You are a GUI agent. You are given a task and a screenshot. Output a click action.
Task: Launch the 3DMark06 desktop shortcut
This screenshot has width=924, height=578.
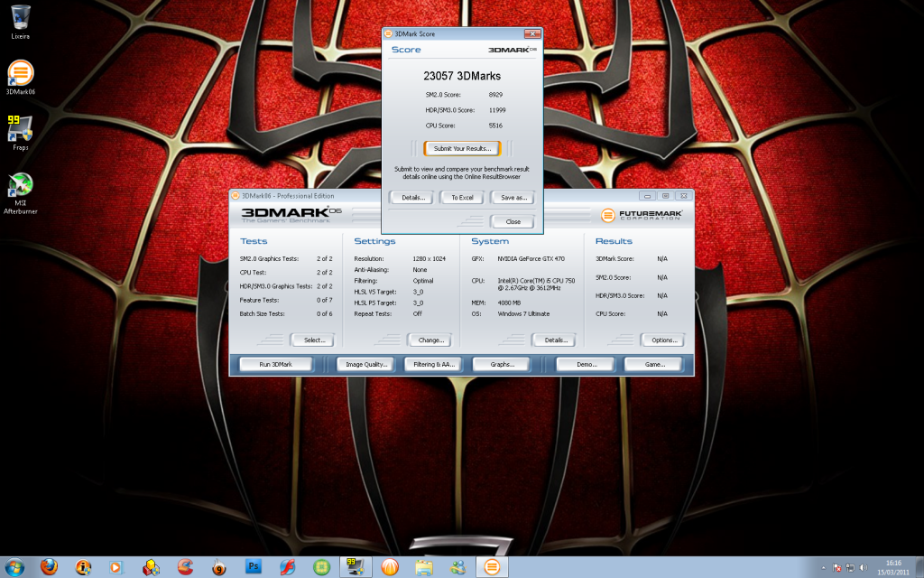pyautogui.click(x=20, y=78)
